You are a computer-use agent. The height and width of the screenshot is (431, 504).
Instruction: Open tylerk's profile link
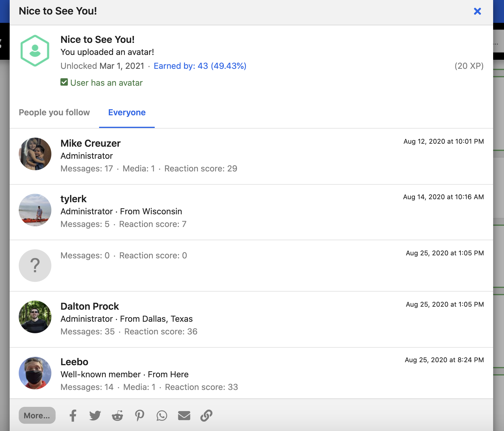click(x=73, y=199)
